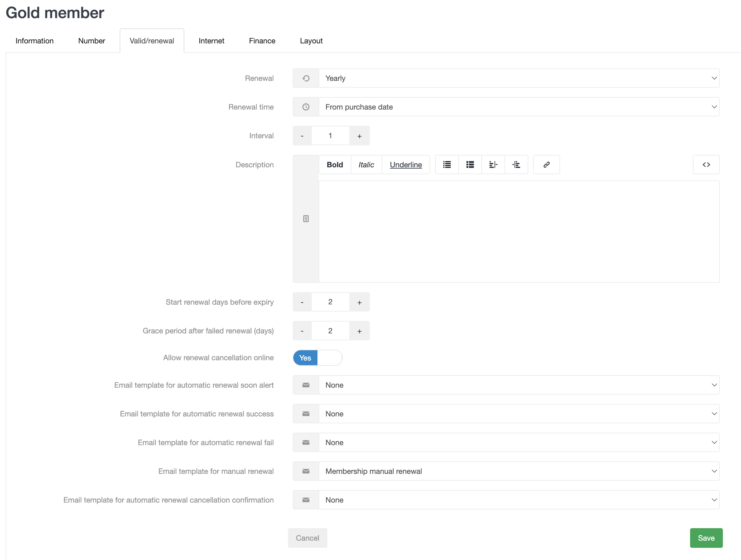Click the Renewal time clock icon
Viewport: 741px width, 560px height.
coord(306,107)
